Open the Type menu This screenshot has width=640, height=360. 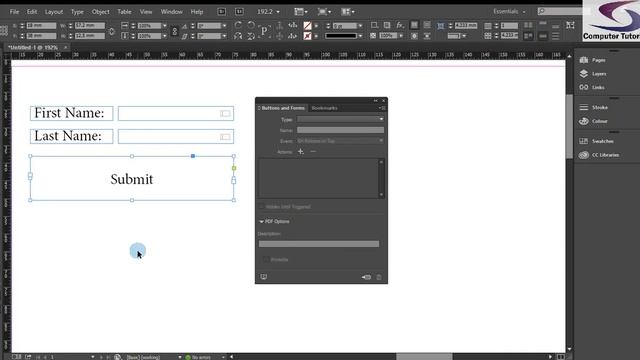click(77, 11)
